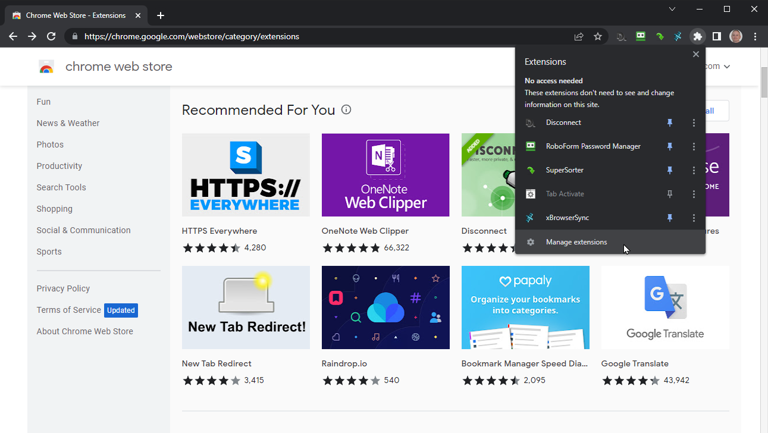Click the Raindrop.io star rating
The width and height of the screenshot is (768, 433).
point(351,381)
